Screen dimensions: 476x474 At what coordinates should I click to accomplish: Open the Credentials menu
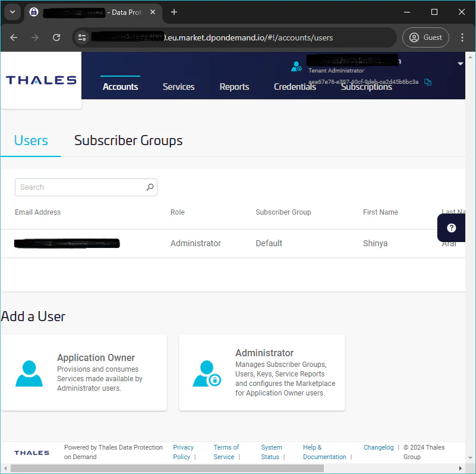(295, 87)
